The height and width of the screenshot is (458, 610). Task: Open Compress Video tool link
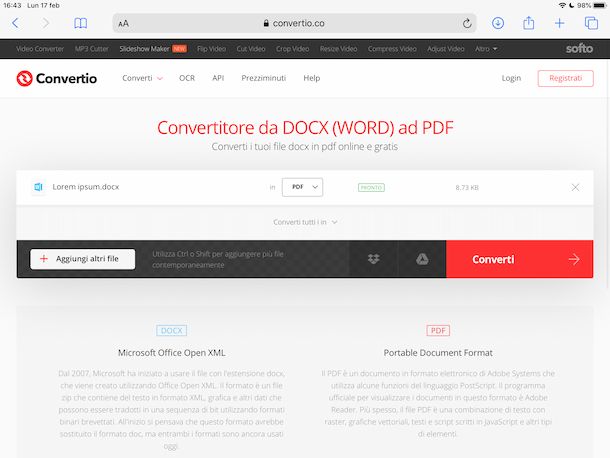click(x=392, y=49)
